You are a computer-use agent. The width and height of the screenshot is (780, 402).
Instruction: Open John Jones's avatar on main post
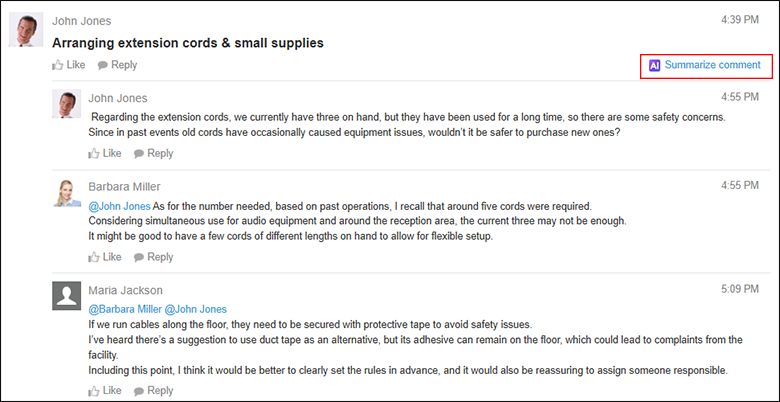[x=25, y=30]
